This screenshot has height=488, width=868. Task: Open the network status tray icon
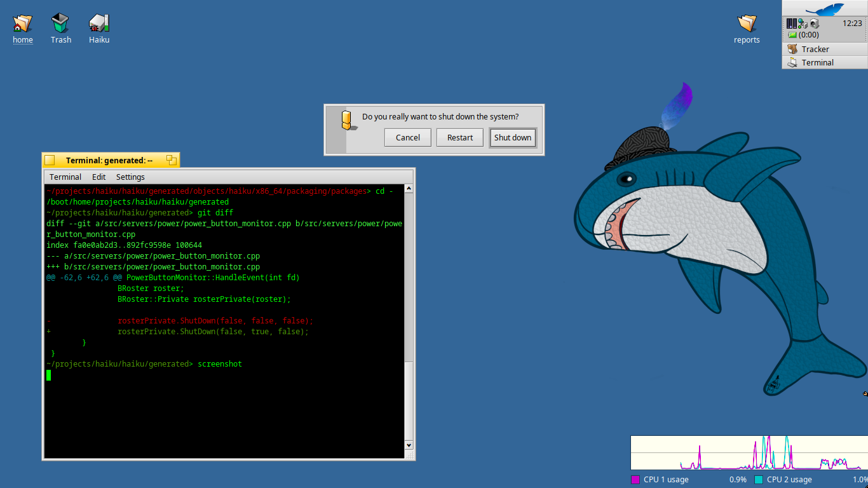pos(802,24)
